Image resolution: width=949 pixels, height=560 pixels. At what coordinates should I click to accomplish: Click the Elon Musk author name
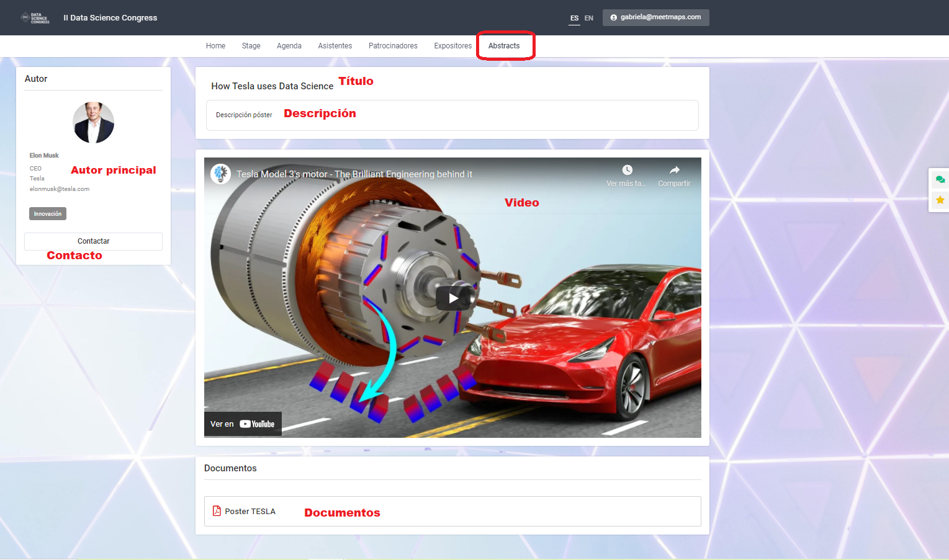44,156
